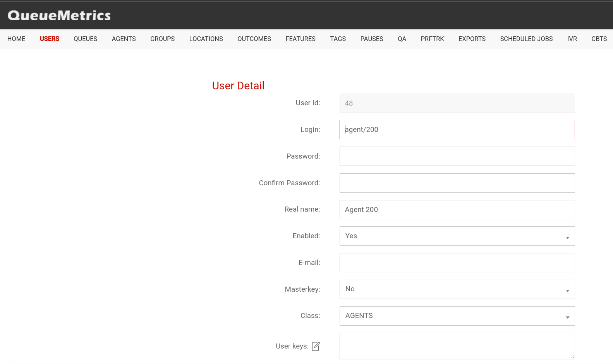Open the QA menu item

(402, 39)
